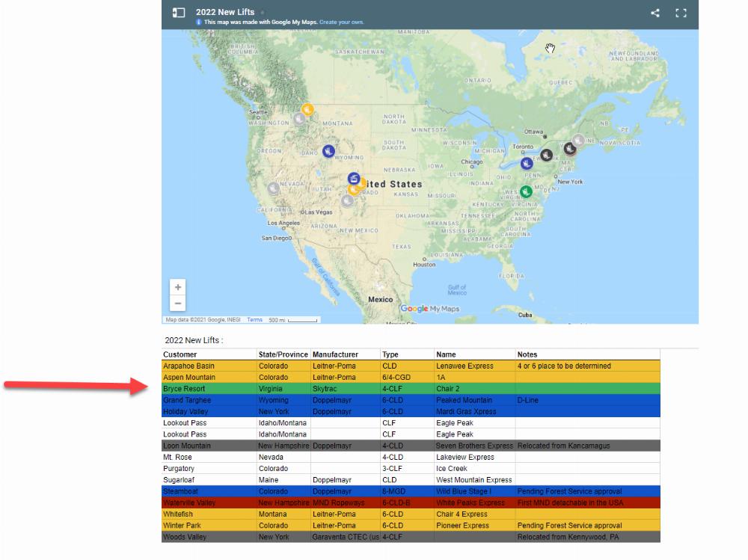
Task: Click the 'Seven Brothers Express' name cell
Action: (x=475, y=446)
